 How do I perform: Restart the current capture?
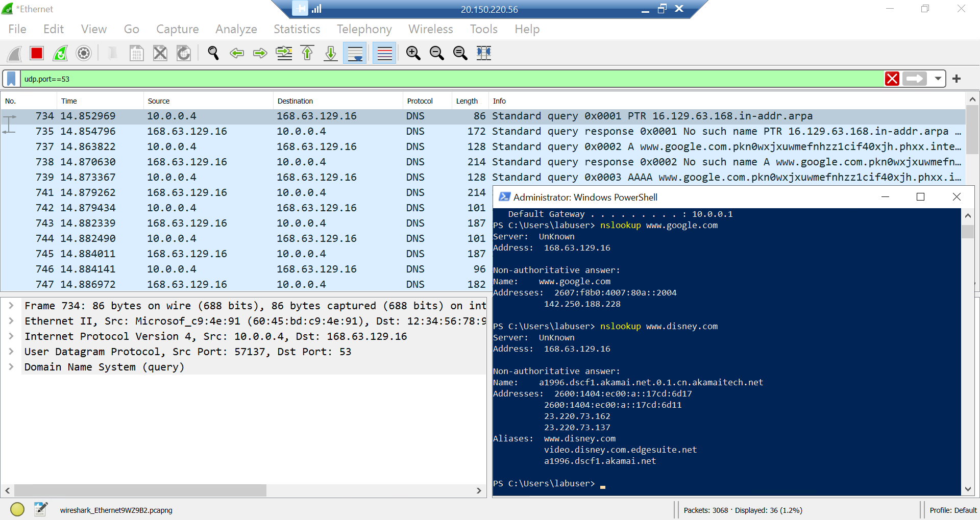(60, 53)
